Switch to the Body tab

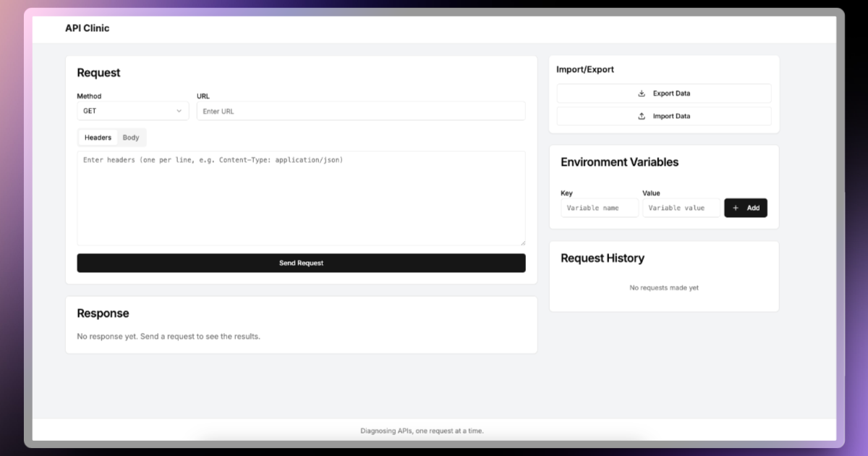click(131, 137)
